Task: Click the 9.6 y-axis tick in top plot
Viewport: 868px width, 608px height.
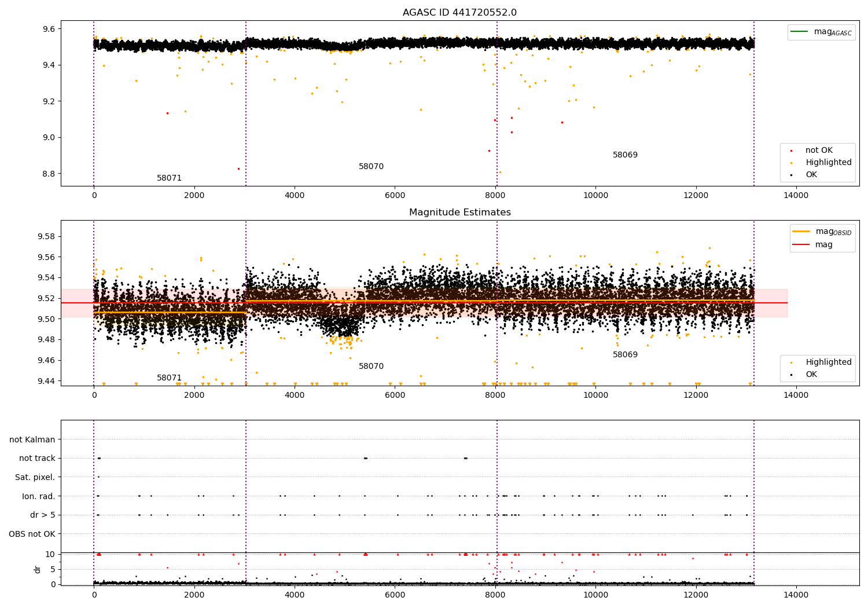Action: coord(49,29)
